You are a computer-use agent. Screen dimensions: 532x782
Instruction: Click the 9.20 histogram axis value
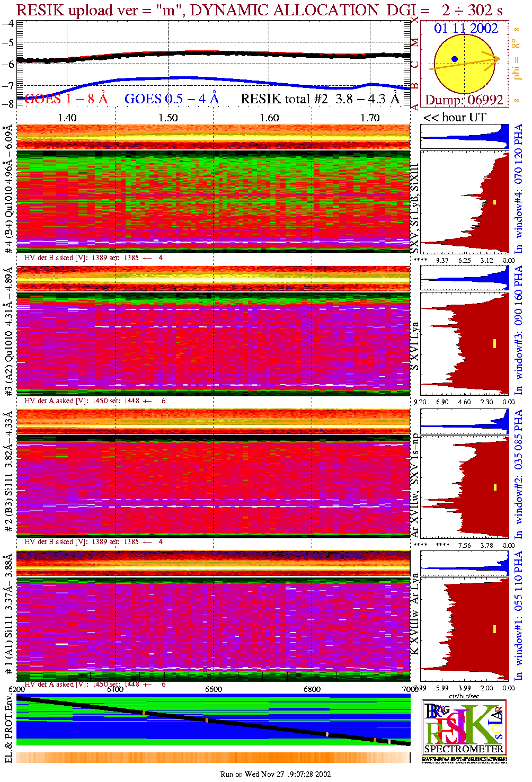(x=420, y=402)
